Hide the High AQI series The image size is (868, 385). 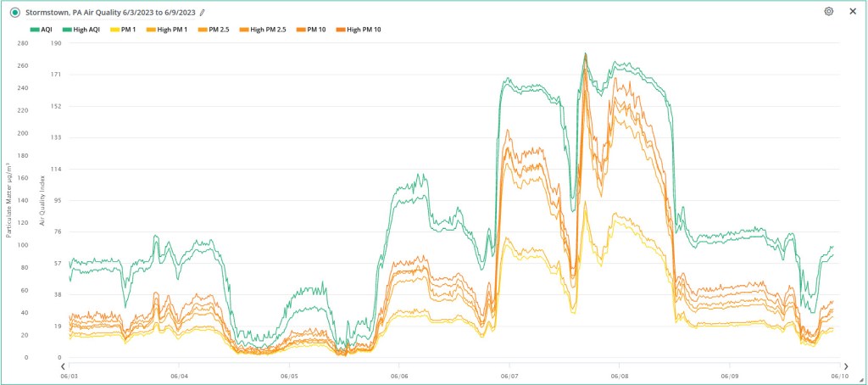84,29
